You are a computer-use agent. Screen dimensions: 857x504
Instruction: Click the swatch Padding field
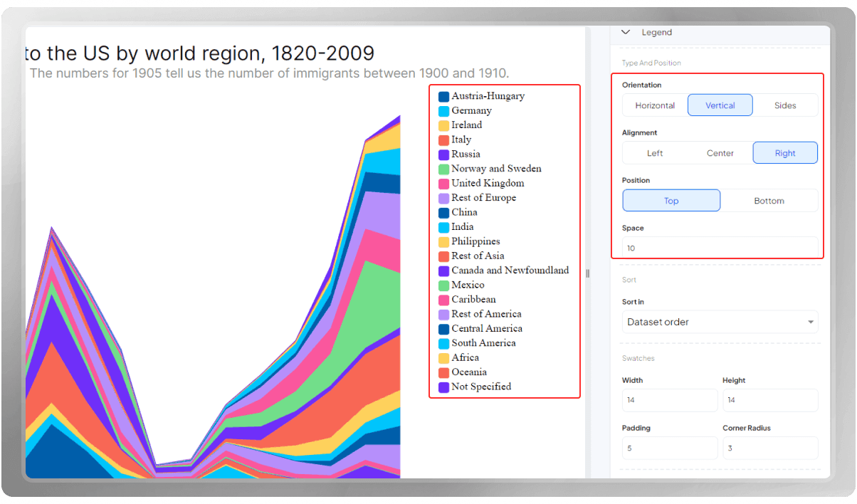click(x=670, y=448)
